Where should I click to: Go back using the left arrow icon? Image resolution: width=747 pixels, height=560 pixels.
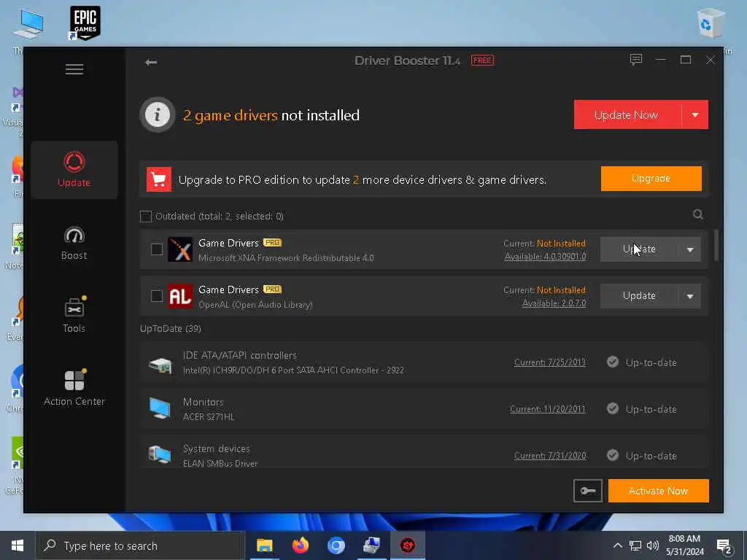coord(151,62)
